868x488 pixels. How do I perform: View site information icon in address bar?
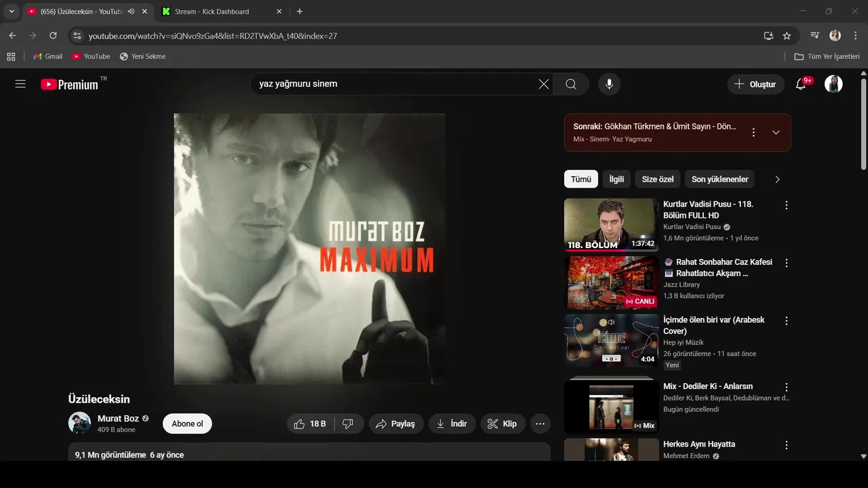pyautogui.click(x=77, y=36)
